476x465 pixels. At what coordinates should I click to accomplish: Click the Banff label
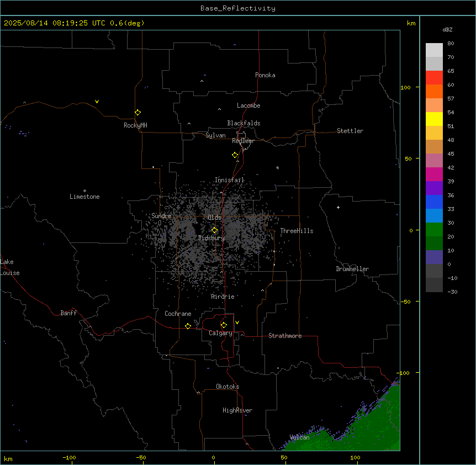68,313
